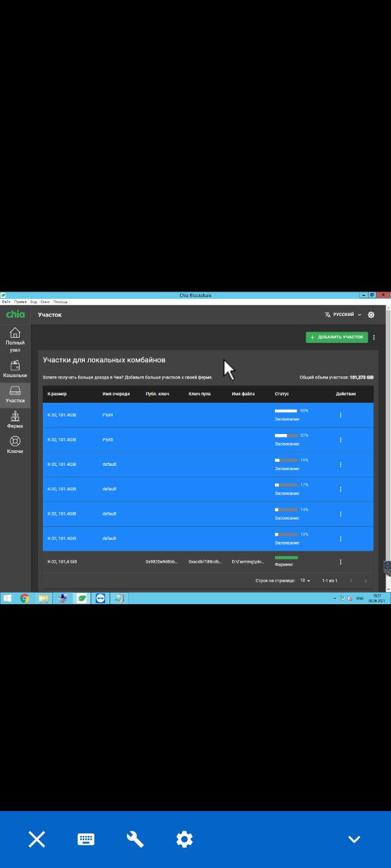Change rows per page from the 10 dropdown
The height and width of the screenshot is (868, 391).
click(x=305, y=580)
